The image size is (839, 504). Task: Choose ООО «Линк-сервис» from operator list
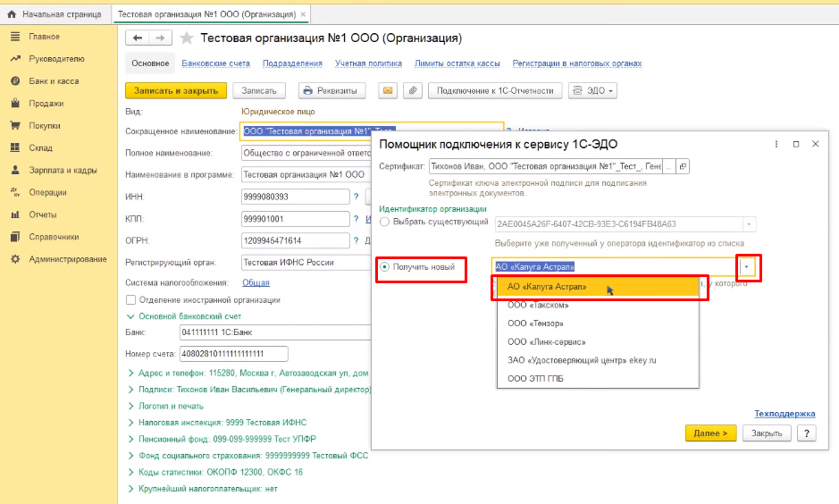pos(599,342)
